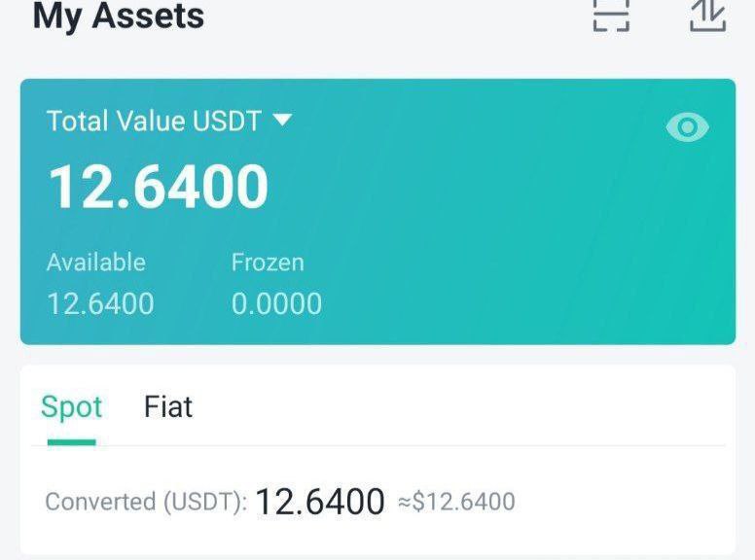Tap the Converted 12.6400 figure

[320, 502]
